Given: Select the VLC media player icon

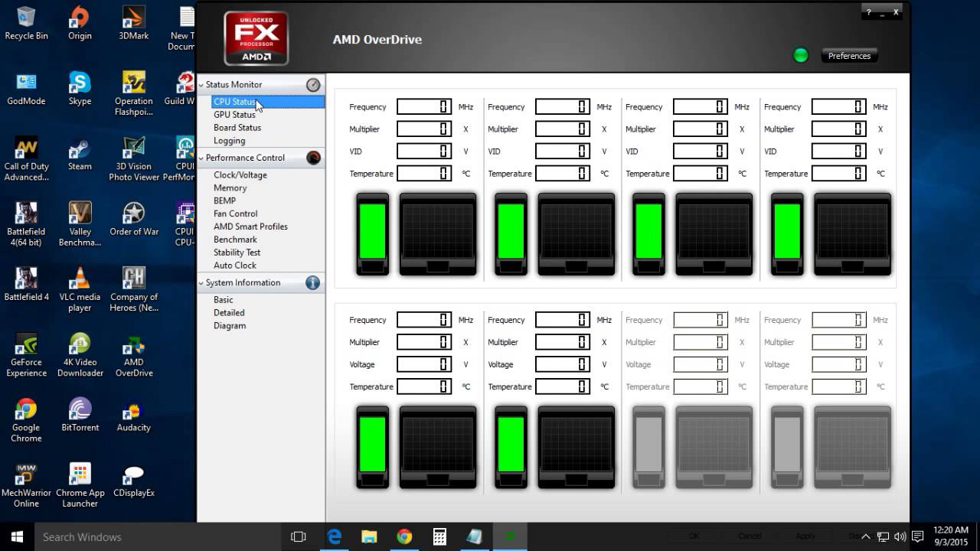Looking at the screenshot, I should [x=80, y=290].
